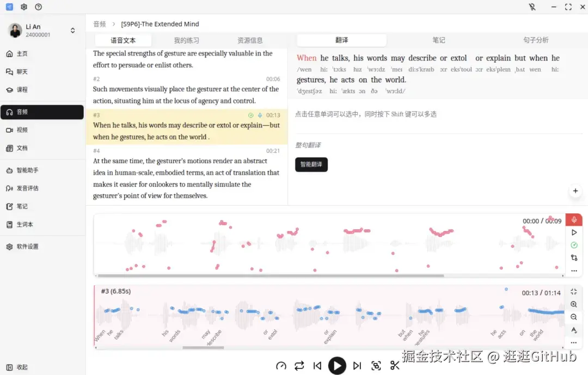Zoom in on the sentence #3 waveform
The height and width of the screenshot is (375, 588).
coord(574,304)
